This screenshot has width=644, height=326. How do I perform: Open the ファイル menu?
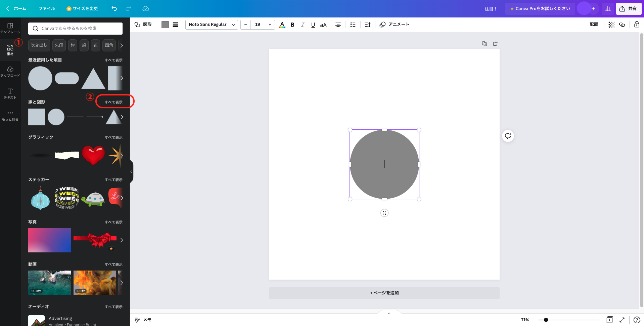coord(47,8)
